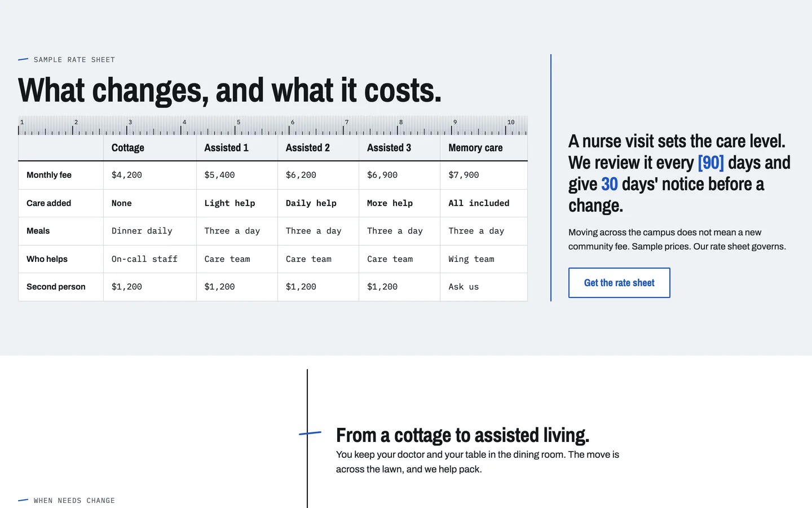Image resolution: width=812 pixels, height=508 pixels.
Task: Click "Three a day" under Assisted 1
Action: (237, 231)
